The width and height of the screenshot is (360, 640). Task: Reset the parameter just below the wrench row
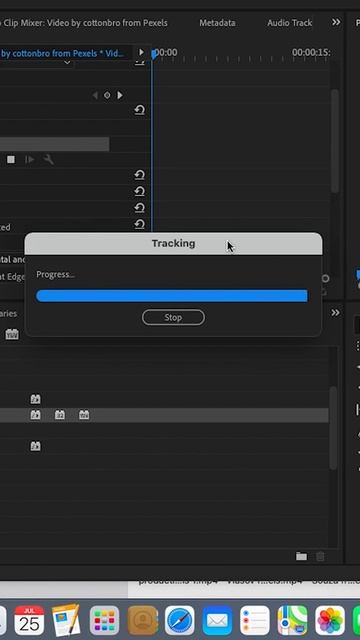coord(140,176)
